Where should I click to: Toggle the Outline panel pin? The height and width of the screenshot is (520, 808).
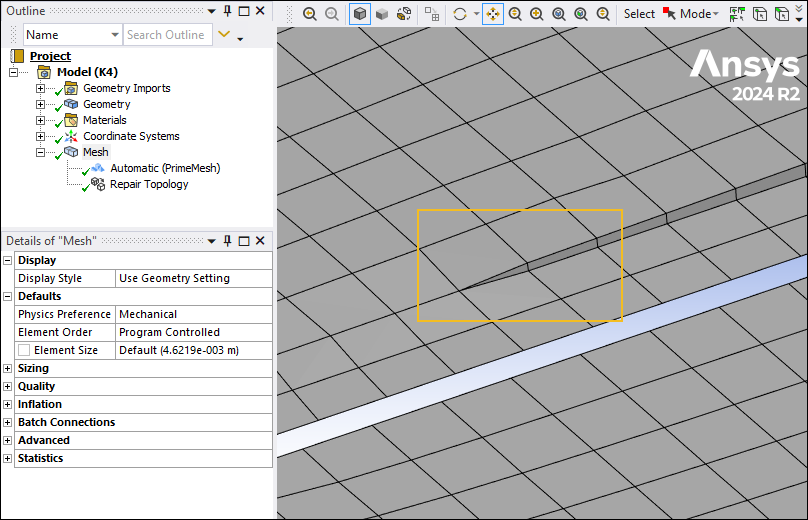coord(228,11)
